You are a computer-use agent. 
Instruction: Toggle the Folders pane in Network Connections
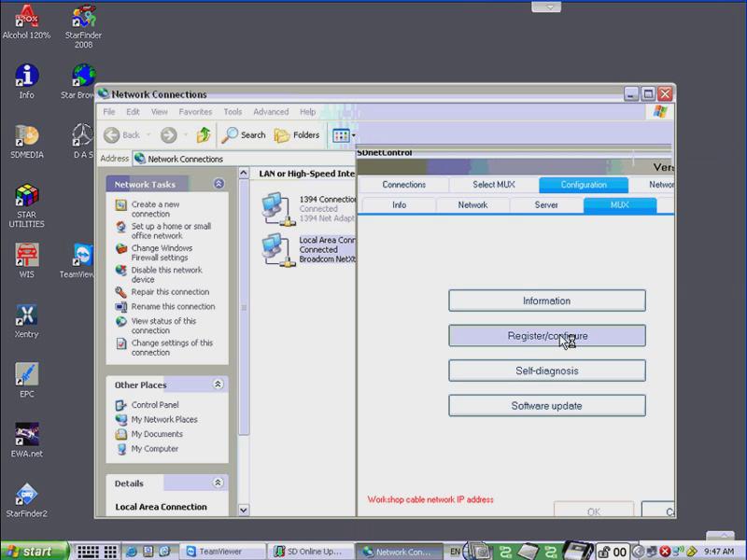click(x=298, y=134)
